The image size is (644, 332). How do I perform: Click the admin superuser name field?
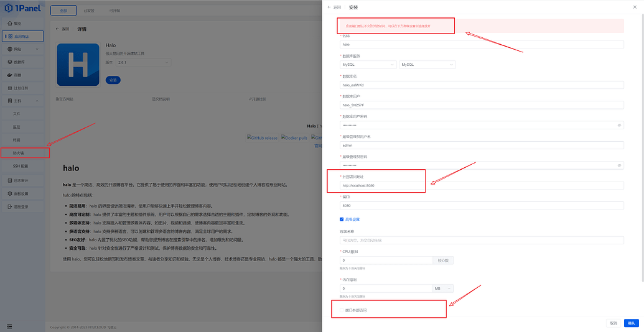click(x=482, y=145)
